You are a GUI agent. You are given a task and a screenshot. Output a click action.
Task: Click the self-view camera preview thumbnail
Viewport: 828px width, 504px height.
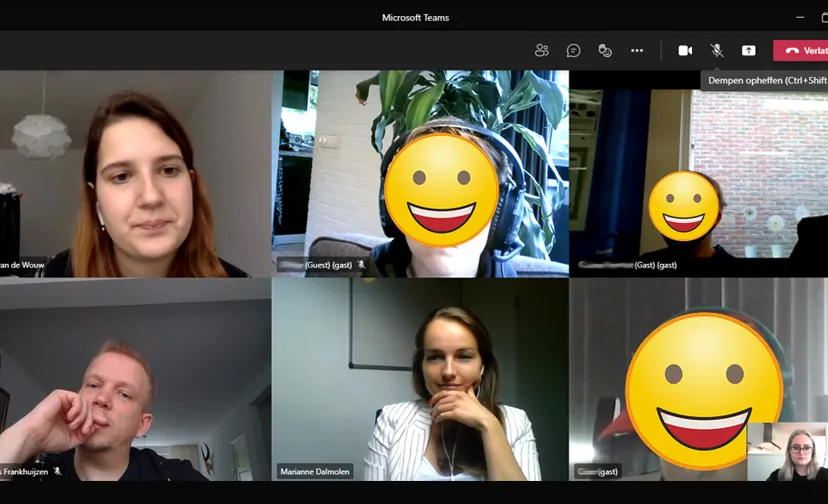tap(787, 451)
